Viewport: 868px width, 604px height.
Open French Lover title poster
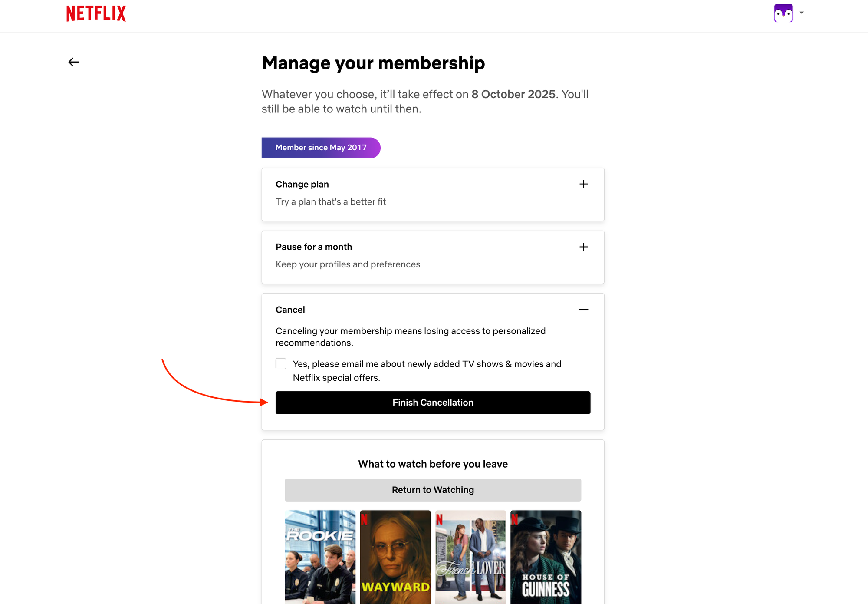click(470, 557)
